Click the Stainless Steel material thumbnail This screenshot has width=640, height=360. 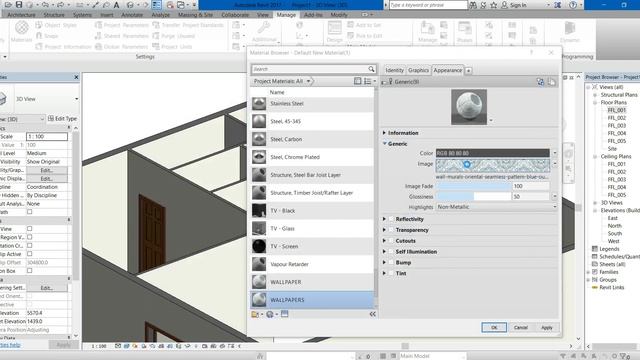click(259, 104)
